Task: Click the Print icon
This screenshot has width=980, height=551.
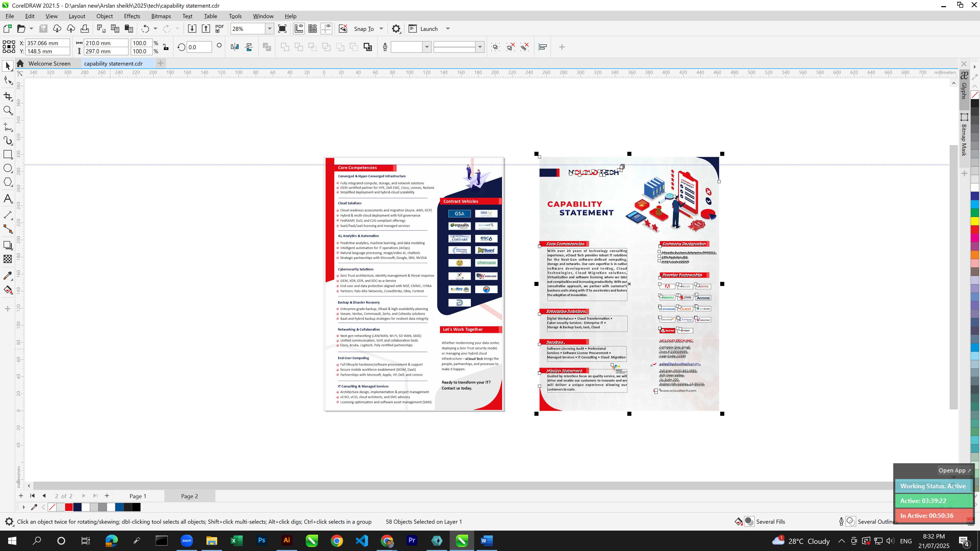Action: [x=84, y=29]
